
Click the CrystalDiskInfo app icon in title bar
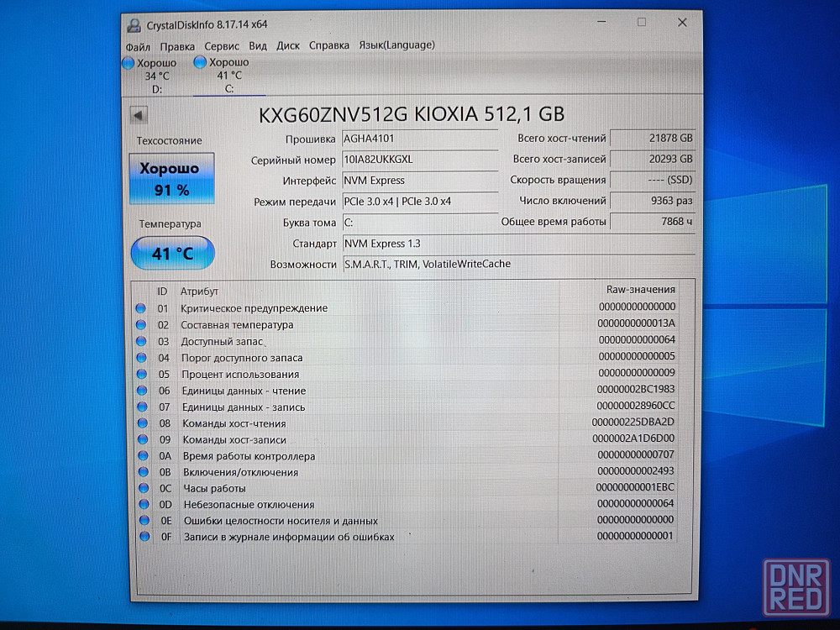point(133,25)
